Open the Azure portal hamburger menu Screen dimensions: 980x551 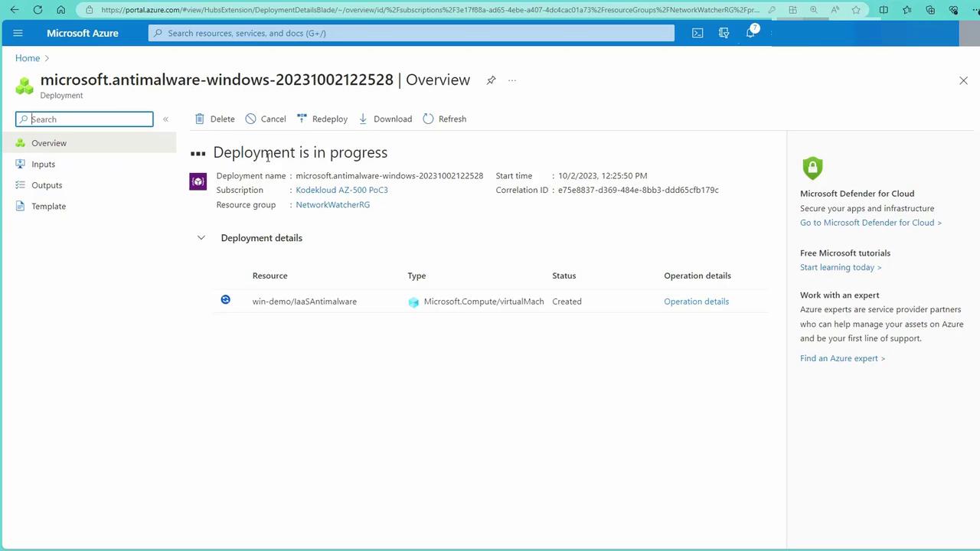pos(18,33)
